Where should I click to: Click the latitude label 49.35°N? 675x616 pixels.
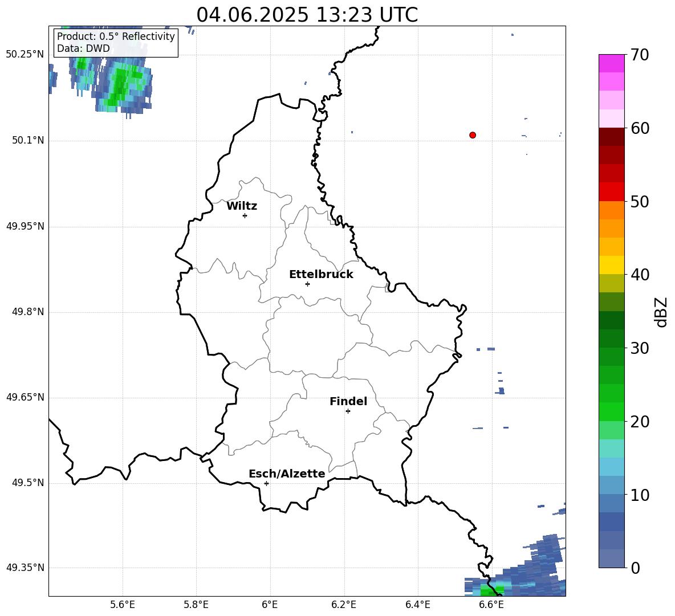point(25,568)
